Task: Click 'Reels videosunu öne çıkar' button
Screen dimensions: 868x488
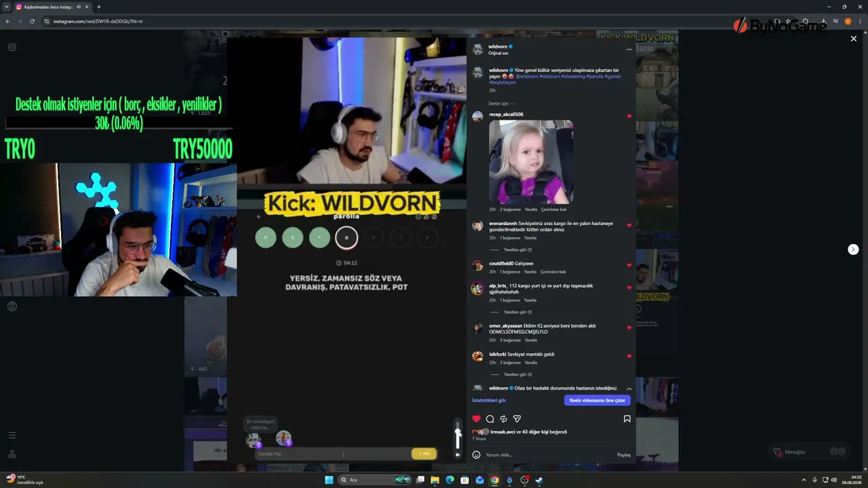Action: tap(597, 401)
